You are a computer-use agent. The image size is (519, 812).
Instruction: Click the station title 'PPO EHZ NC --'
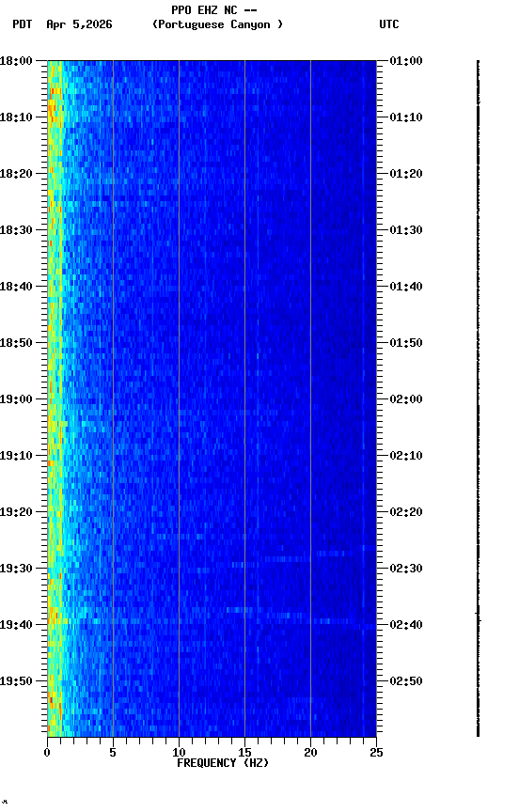(x=214, y=10)
